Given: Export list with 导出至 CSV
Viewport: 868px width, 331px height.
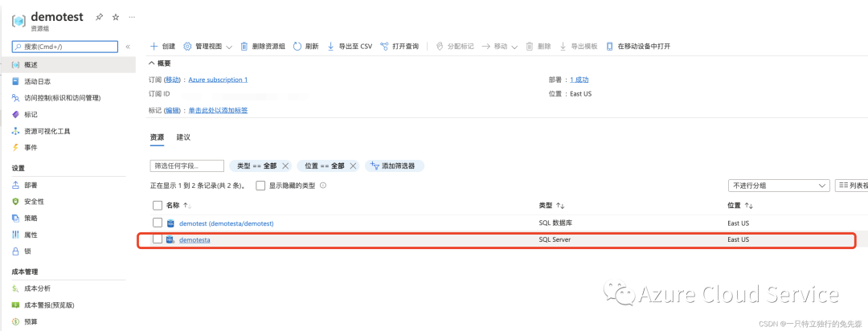Looking at the screenshot, I should (x=350, y=47).
